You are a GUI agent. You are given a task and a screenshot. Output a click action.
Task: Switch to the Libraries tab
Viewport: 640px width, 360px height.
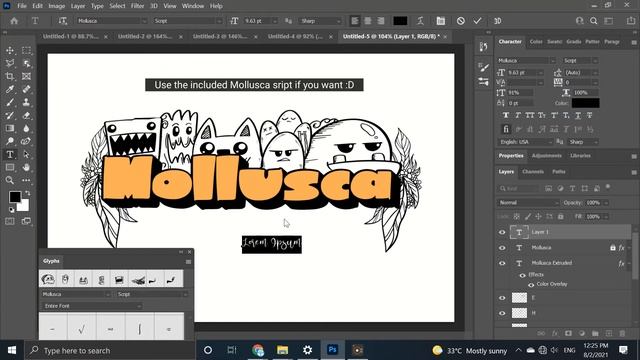[x=580, y=156]
